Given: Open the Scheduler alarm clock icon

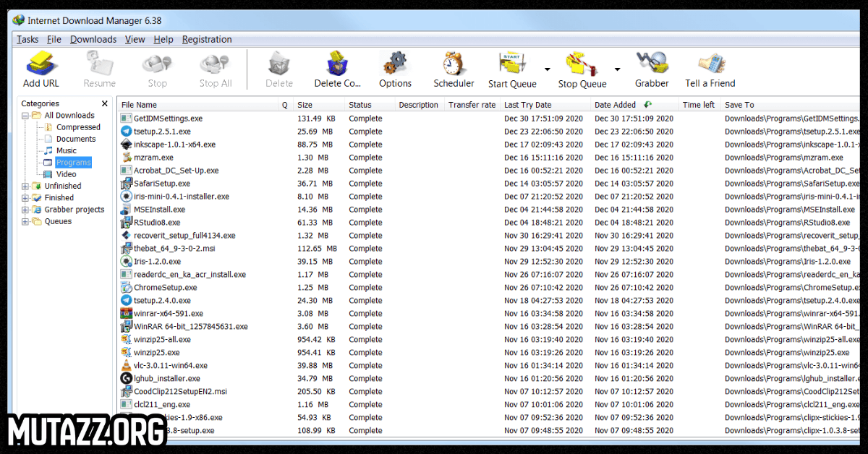Looking at the screenshot, I should pyautogui.click(x=454, y=65).
